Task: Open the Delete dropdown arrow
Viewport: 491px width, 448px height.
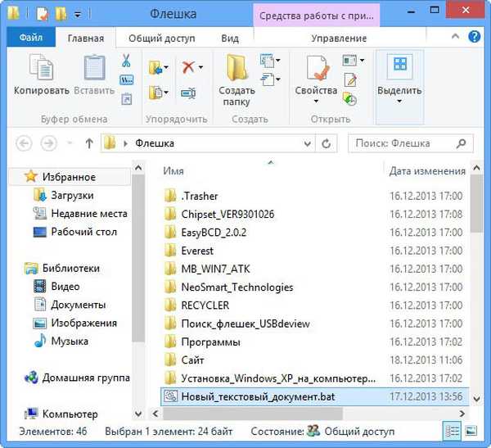Action: coord(200,67)
